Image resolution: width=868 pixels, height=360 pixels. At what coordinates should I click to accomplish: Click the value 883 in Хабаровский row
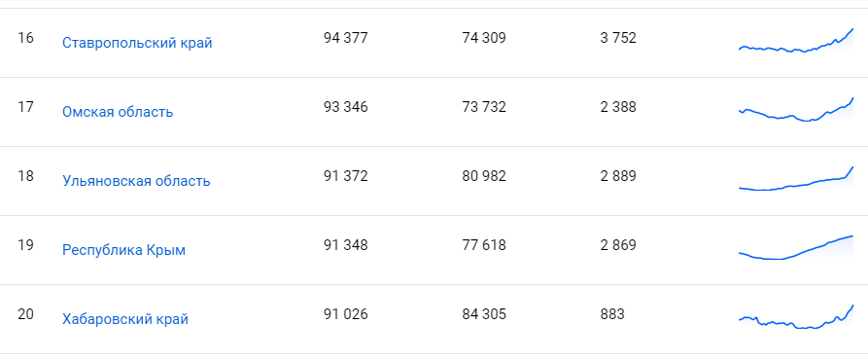tap(611, 314)
